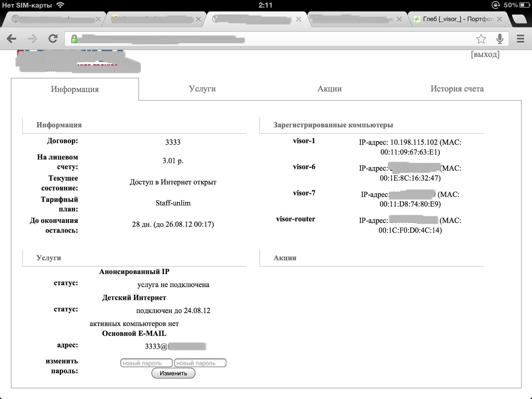This screenshot has width=532, height=399.
Task: Click the contract number '3333'
Action: click(x=173, y=142)
